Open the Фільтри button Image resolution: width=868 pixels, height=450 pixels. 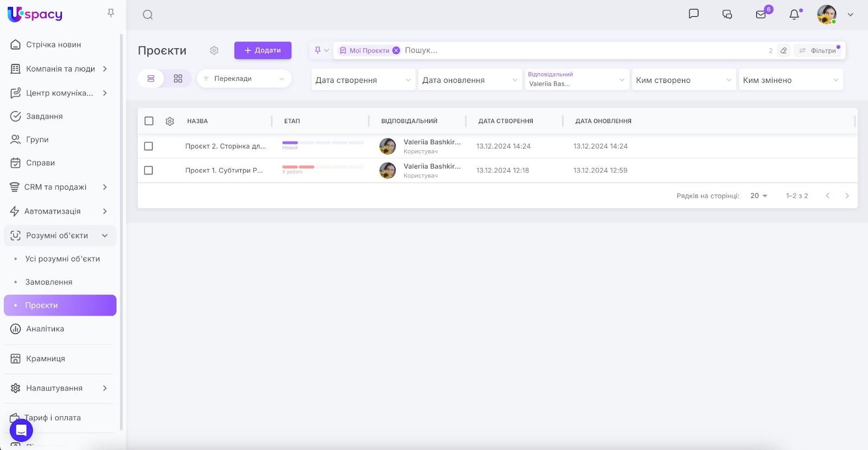click(x=818, y=50)
